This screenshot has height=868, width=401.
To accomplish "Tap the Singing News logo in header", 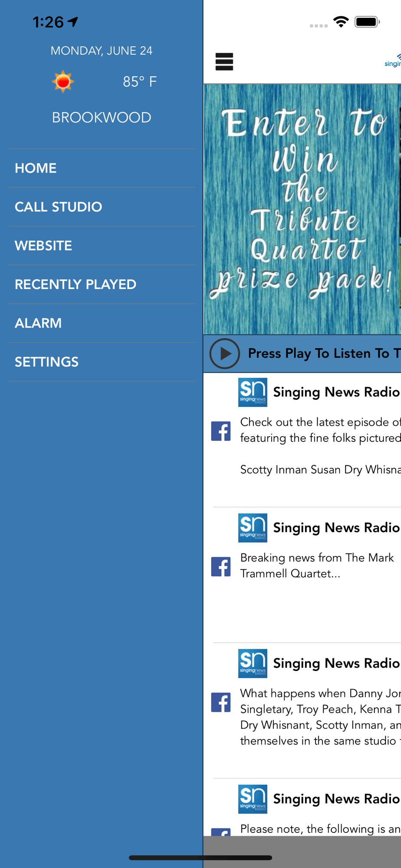I will (393, 61).
